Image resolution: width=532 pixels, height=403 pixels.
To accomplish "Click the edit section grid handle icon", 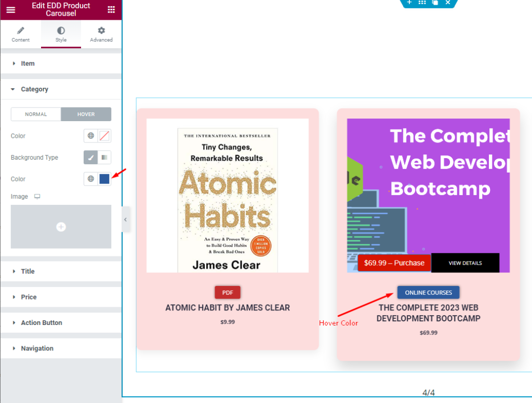I will pyautogui.click(x=422, y=3).
